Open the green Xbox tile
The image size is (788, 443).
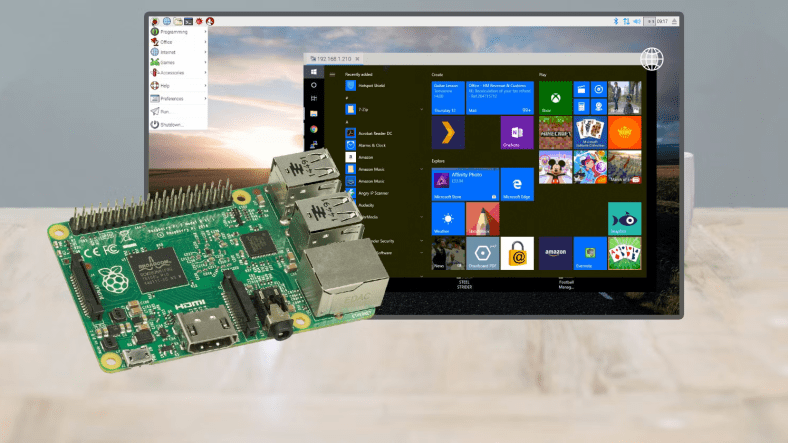(555, 98)
